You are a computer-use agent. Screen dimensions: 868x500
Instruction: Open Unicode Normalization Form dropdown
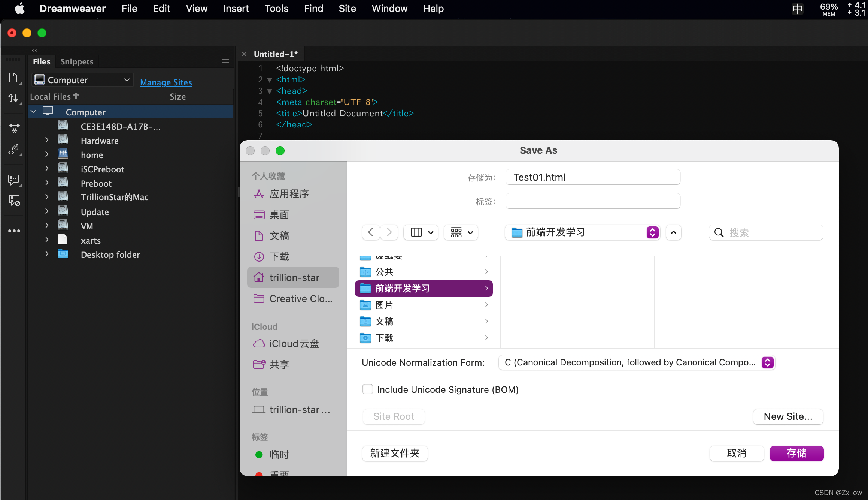(637, 362)
